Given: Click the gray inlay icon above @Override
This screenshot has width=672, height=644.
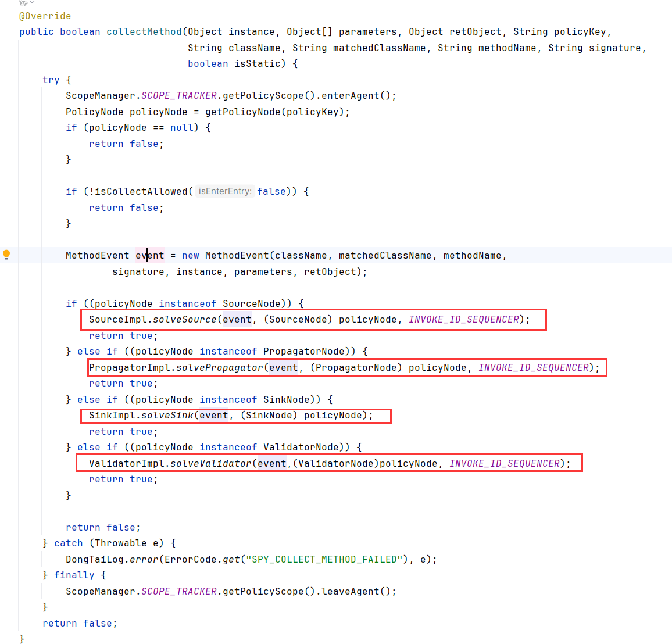Looking at the screenshot, I should pyautogui.click(x=23, y=3).
